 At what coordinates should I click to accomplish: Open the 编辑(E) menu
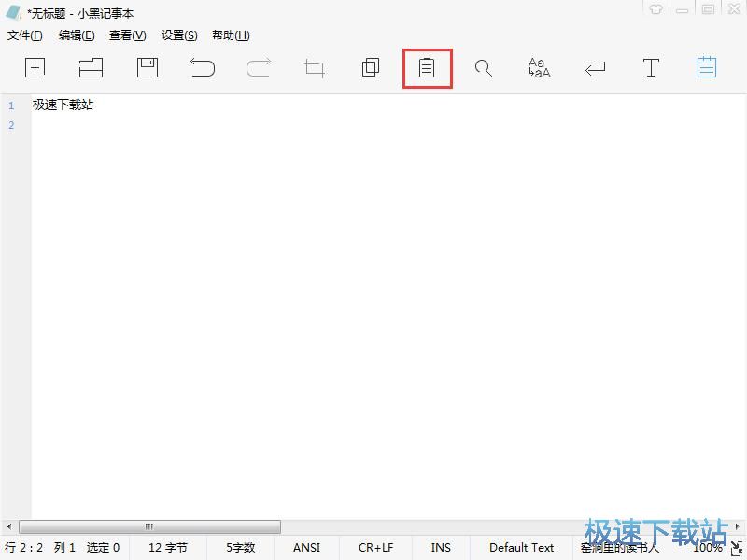point(77,35)
